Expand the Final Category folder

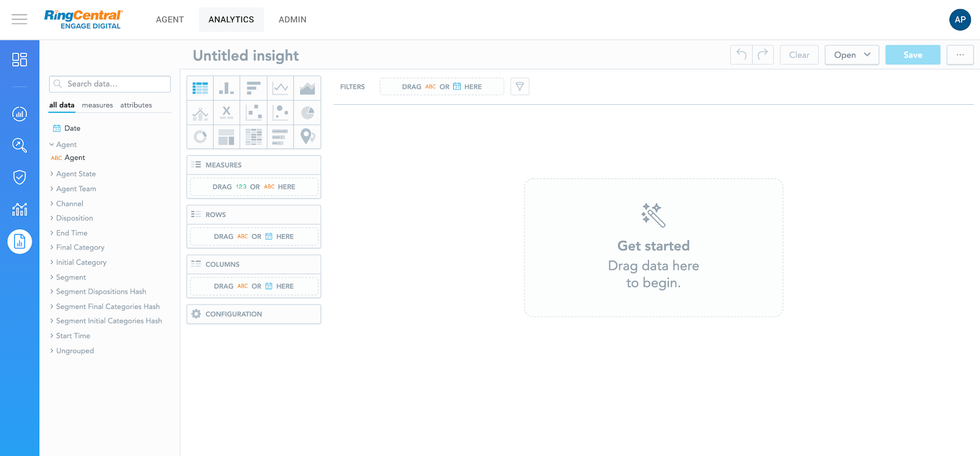[77, 248]
